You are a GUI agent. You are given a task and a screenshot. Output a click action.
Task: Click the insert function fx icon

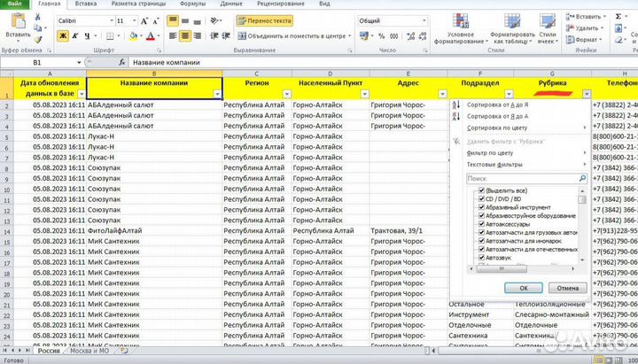(121, 64)
